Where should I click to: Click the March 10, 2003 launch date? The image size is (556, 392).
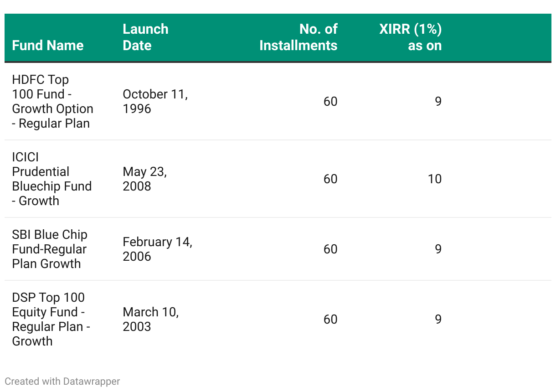point(150,319)
